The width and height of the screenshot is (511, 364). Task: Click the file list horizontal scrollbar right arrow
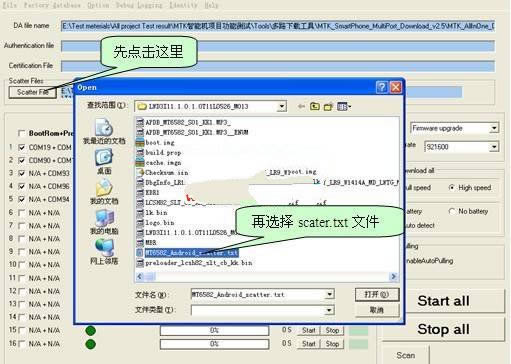click(x=393, y=276)
